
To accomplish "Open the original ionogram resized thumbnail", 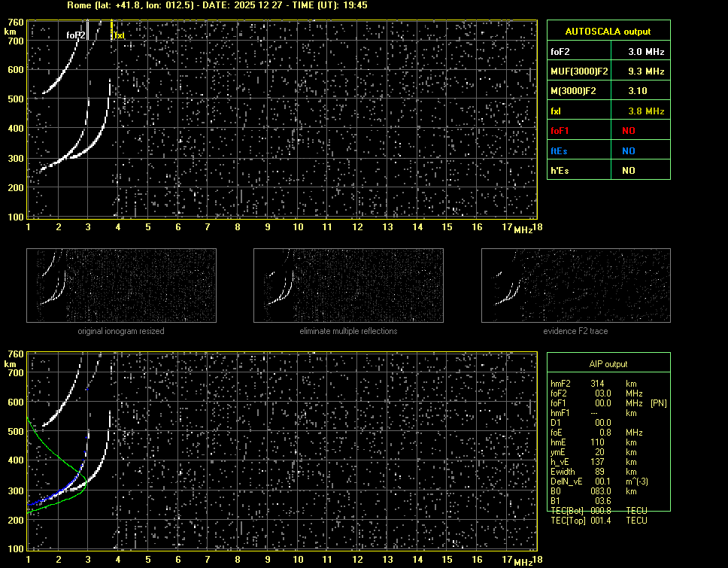I will click(121, 286).
